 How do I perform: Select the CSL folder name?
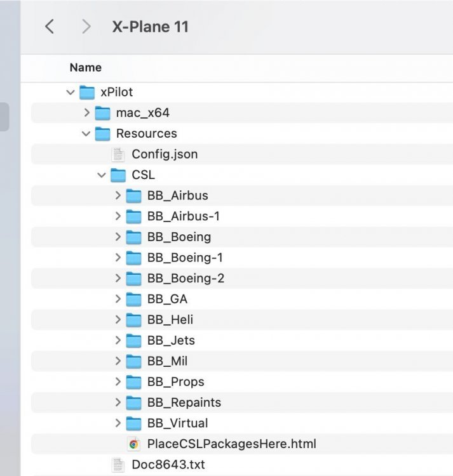[x=144, y=175]
